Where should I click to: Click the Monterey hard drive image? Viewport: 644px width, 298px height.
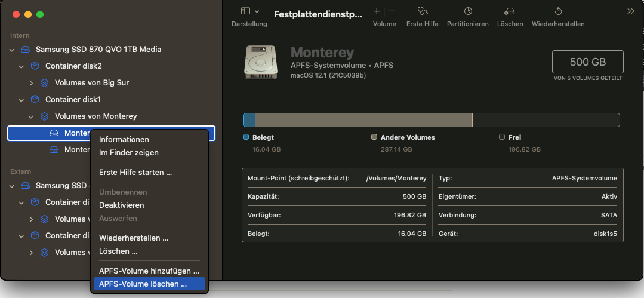pos(261,62)
